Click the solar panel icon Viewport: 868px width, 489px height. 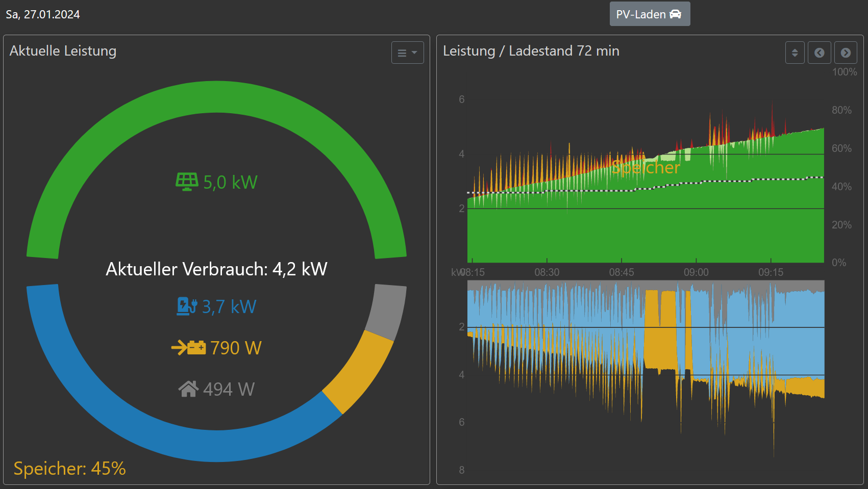[187, 182]
